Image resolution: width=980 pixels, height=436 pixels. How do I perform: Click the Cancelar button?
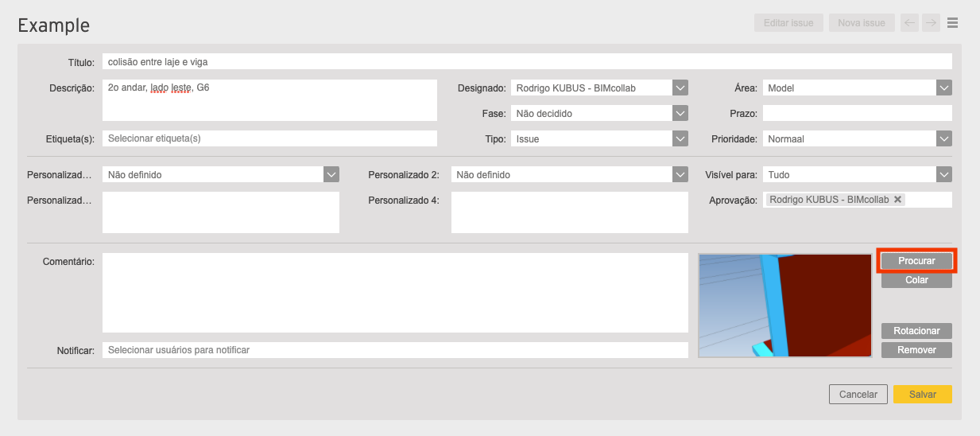tap(858, 394)
